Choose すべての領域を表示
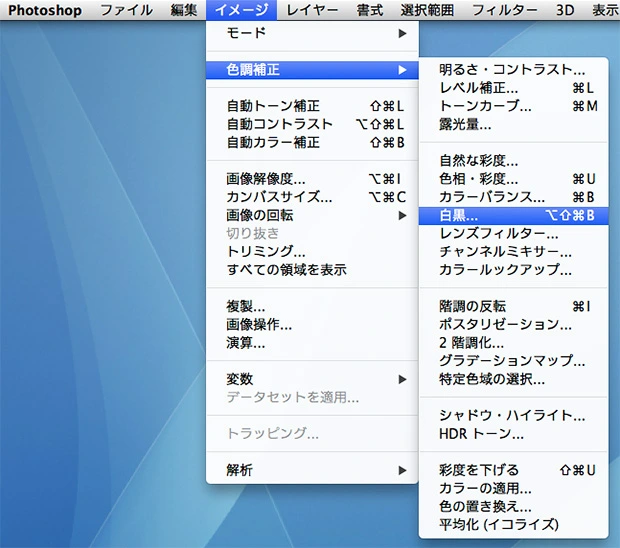The height and width of the screenshot is (548, 620). [312, 270]
